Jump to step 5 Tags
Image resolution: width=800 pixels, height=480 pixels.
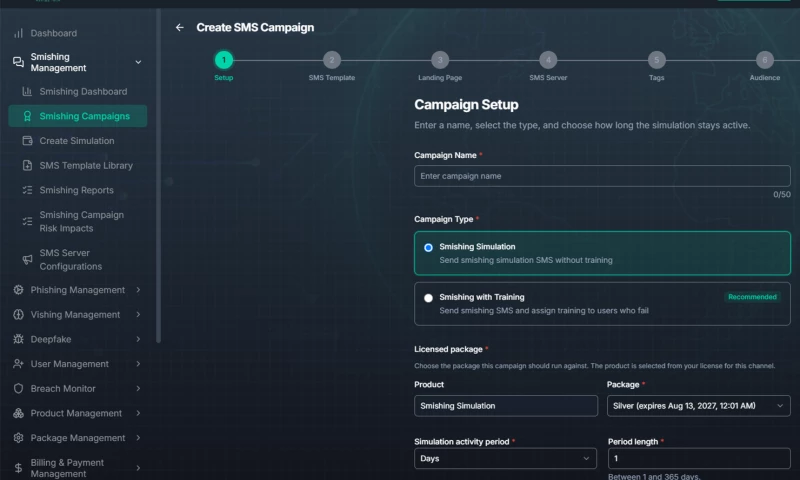pyautogui.click(x=656, y=60)
